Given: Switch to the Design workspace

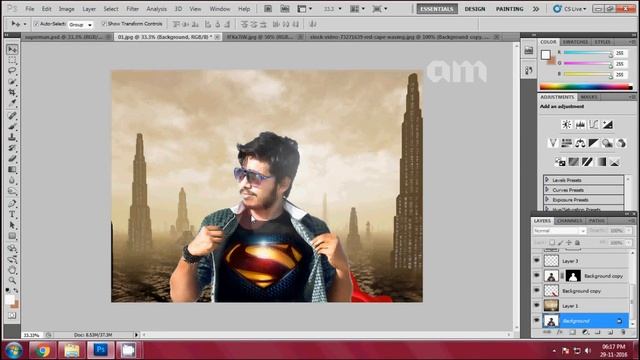Looking at the screenshot, I should (475, 9).
